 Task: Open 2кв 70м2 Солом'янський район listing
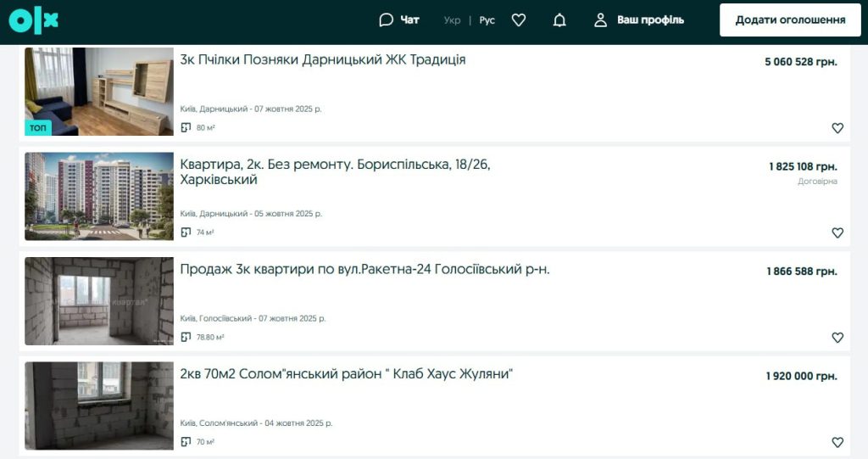[347, 374]
